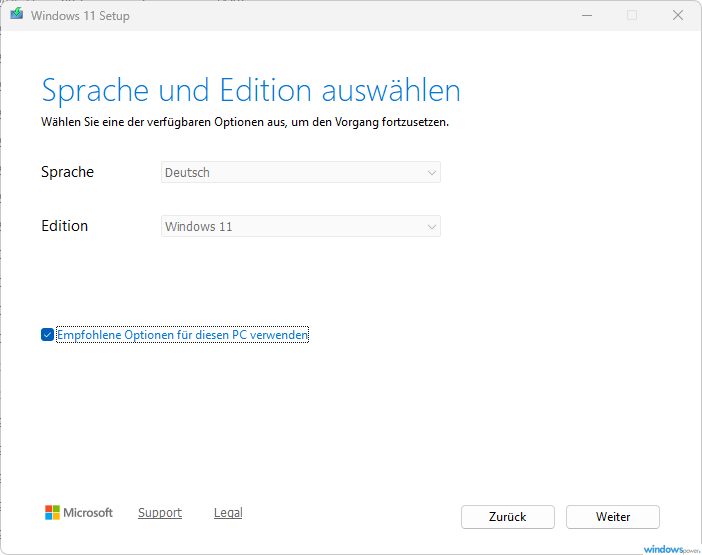Screen dimensions: 702x555
Task: Click the Zurück button
Action: (508, 517)
